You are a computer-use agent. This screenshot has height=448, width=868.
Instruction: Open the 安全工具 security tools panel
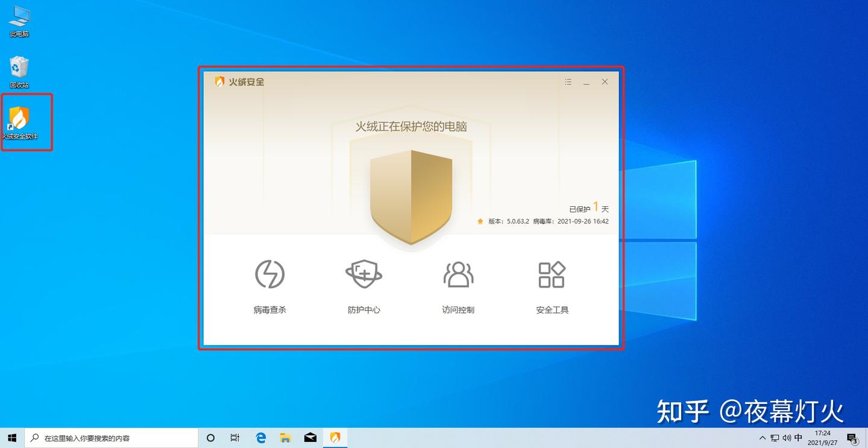(x=552, y=283)
